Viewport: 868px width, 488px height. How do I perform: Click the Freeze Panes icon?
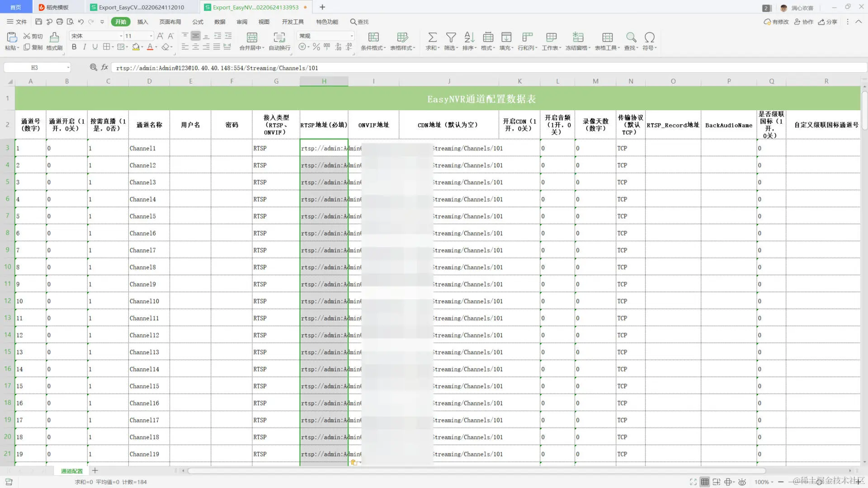pos(578,38)
